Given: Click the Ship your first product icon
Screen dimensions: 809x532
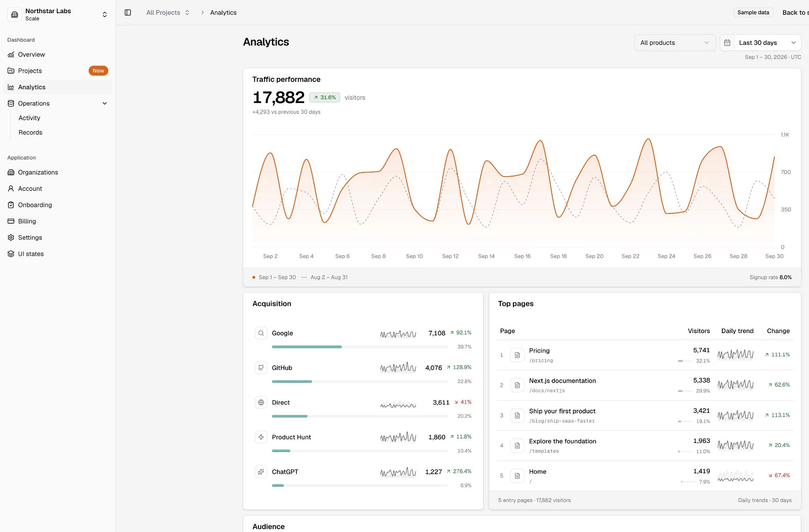Looking at the screenshot, I should click(517, 415).
